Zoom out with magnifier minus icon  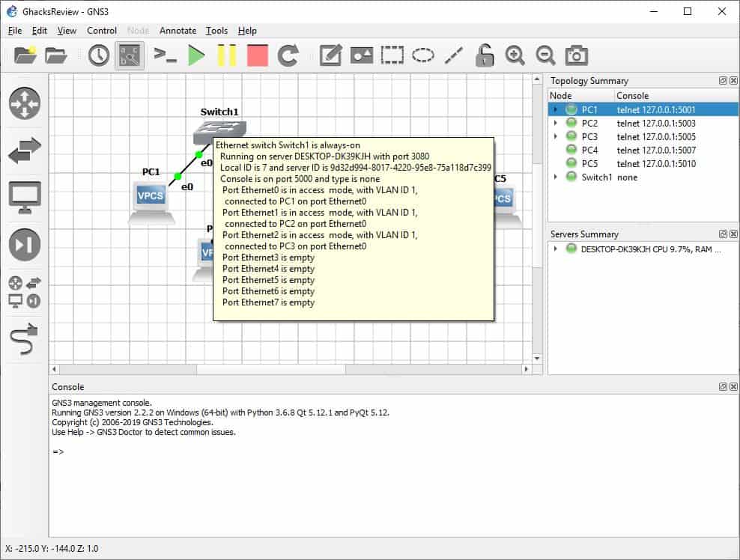545,55
